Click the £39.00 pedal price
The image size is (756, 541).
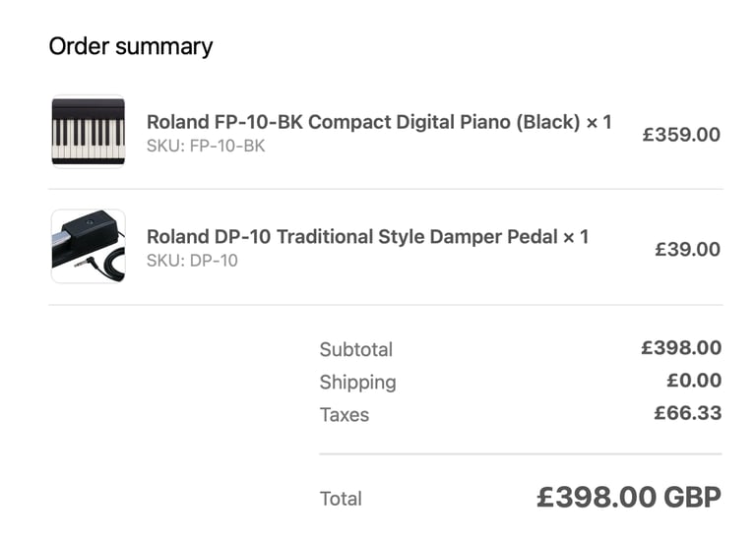(x=687, y=249)
